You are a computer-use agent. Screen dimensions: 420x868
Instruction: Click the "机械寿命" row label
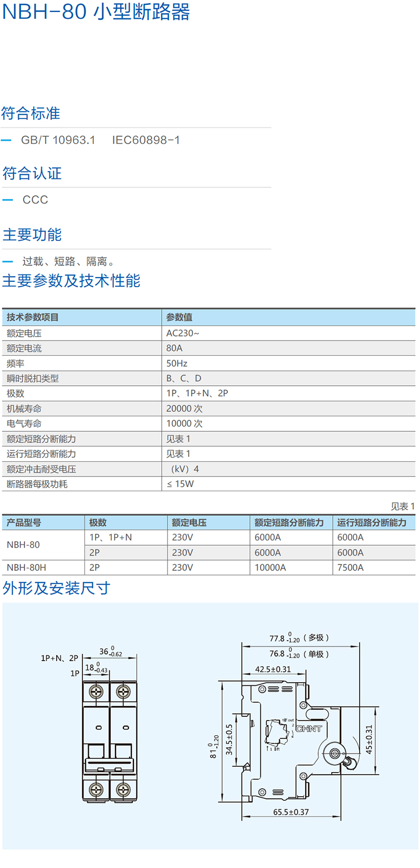coord(24,408)
